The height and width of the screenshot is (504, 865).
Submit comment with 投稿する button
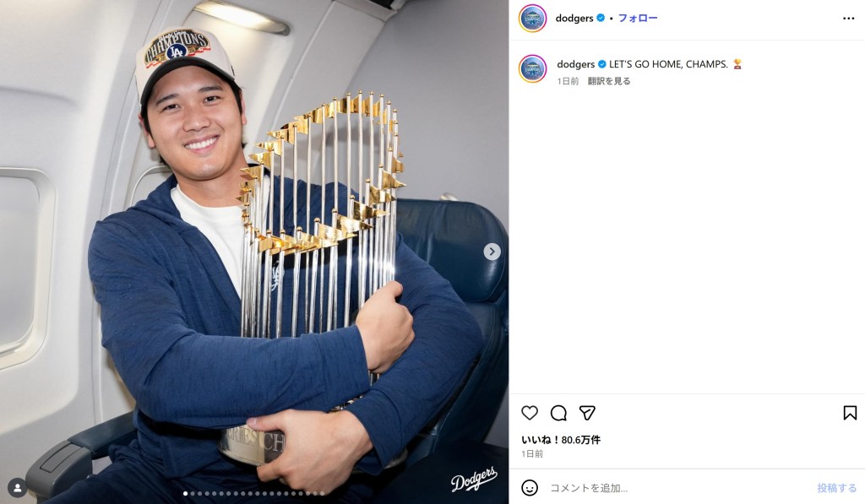836,488
